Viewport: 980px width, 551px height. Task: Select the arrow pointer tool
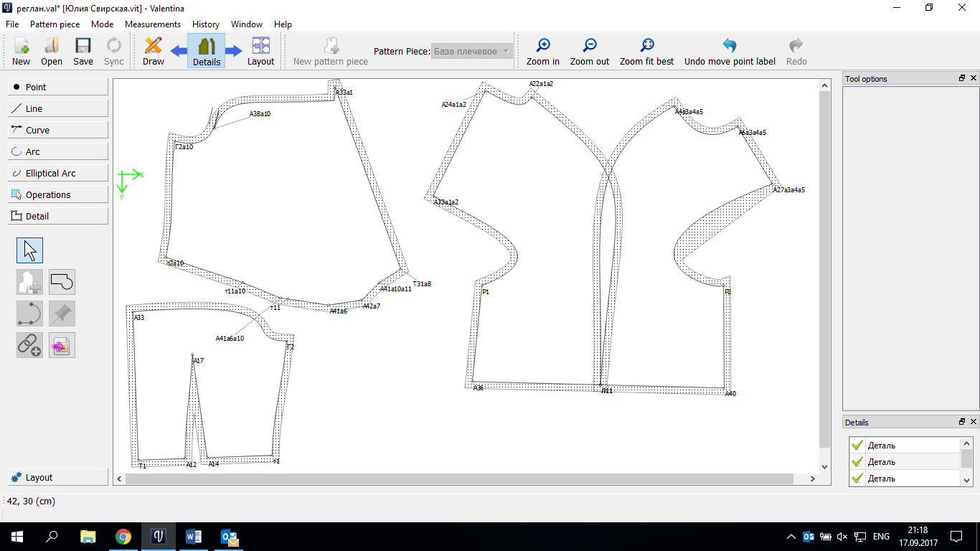tap(30, 250)
